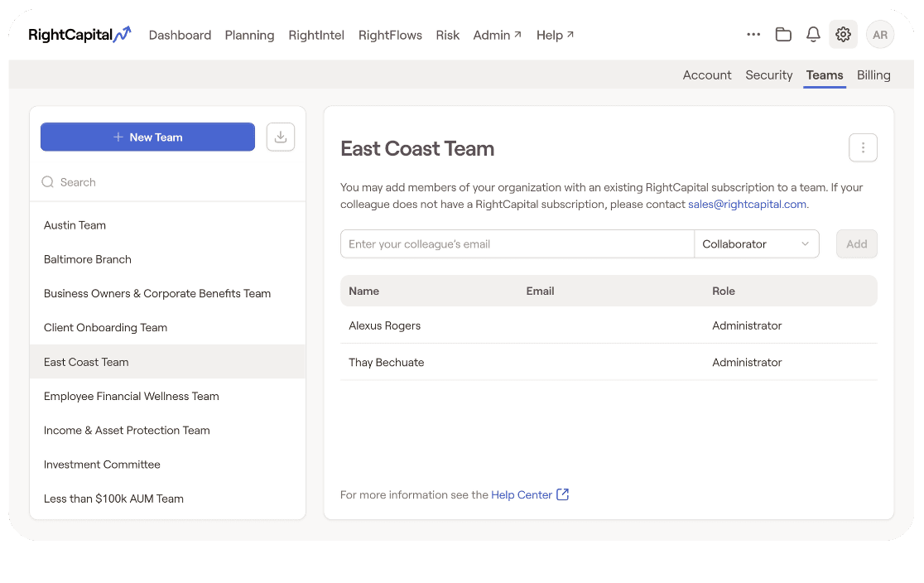Click the download teams list icon
Image resolution: width=924 pixels, height=583 pixels.
pyautogui.click(x=281, y=137)
